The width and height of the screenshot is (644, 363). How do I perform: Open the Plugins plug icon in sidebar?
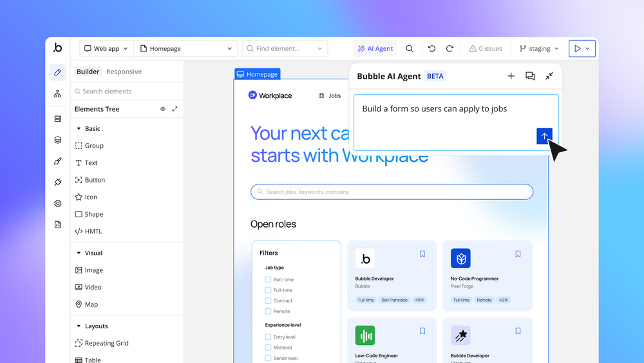[57, 182]
